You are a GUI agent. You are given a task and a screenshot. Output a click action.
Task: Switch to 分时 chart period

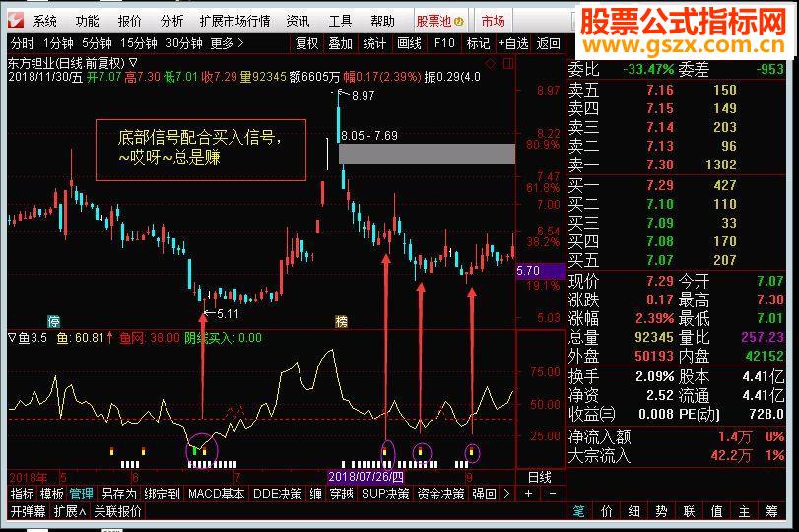tap(22, 43)
